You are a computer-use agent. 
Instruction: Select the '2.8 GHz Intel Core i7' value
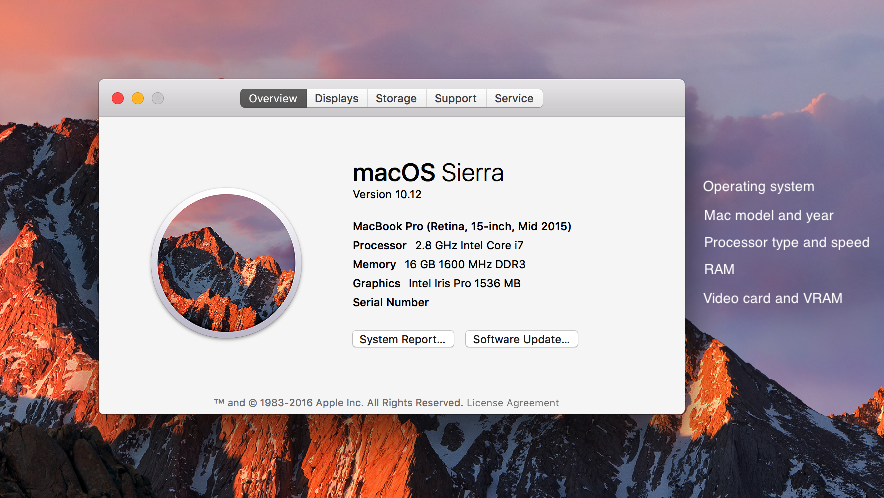tap(469, 245)
